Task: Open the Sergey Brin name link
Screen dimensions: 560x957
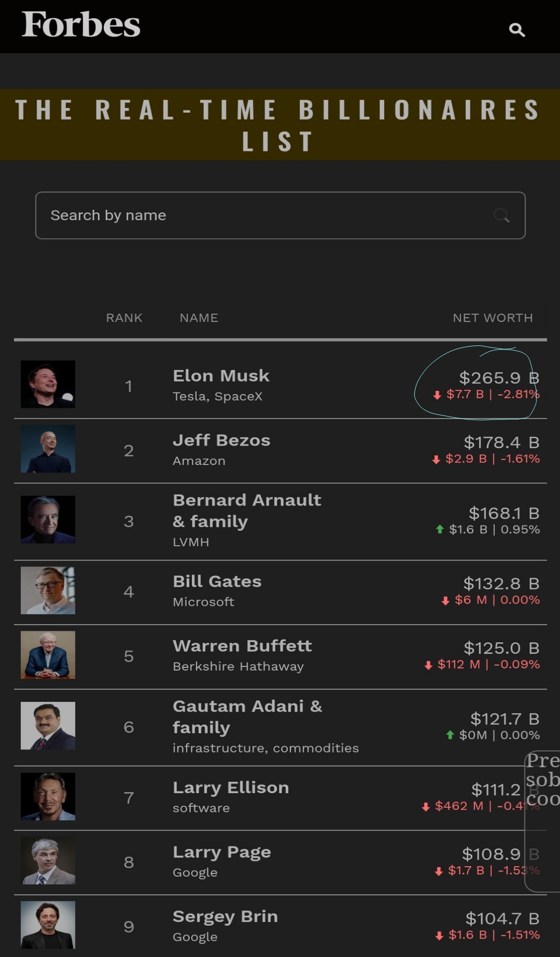Action: (x=225, y=916)
